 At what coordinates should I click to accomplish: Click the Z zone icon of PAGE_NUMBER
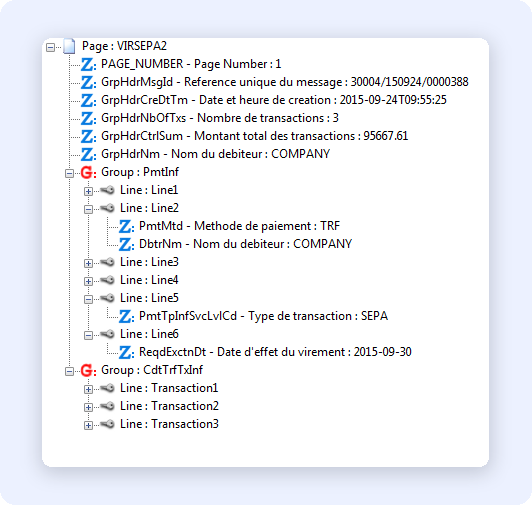point(88,64)
